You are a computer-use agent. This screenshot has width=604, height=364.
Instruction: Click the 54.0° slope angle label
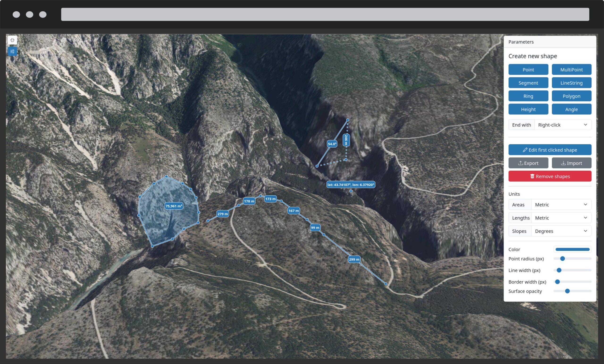pos(332,144)
